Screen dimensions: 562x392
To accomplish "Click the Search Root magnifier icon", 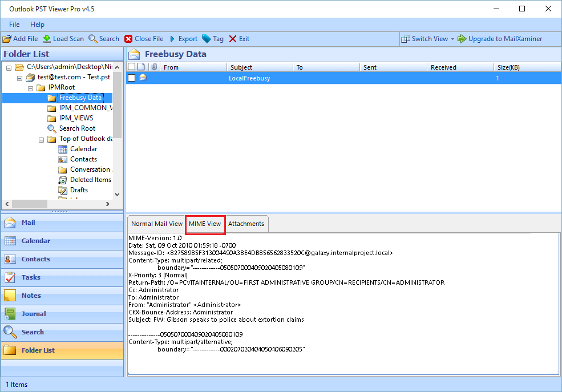I will coord(51,128).
